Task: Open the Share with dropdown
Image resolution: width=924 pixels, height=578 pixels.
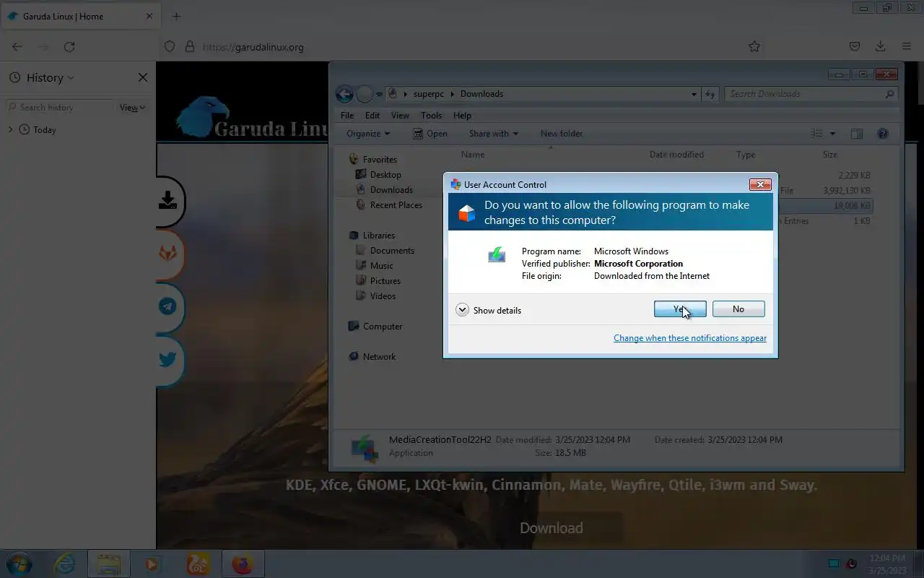Action: click(494, 134)
